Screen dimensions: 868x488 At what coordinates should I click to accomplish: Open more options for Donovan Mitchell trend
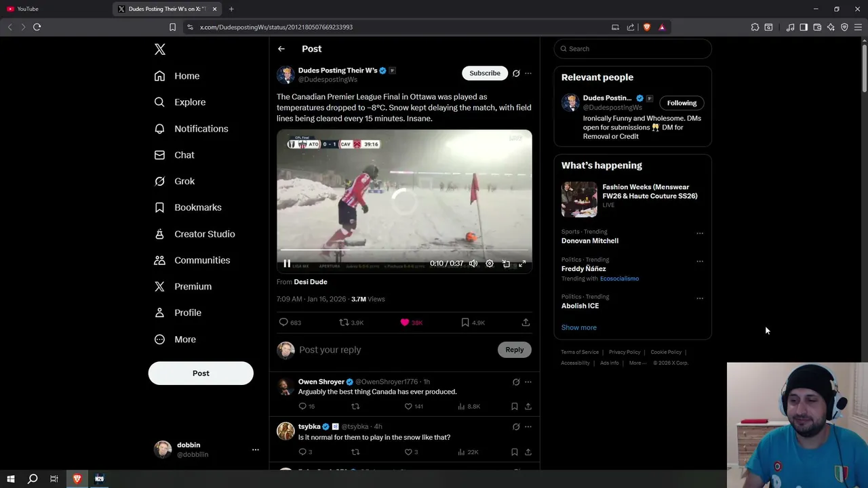(700, 234)
